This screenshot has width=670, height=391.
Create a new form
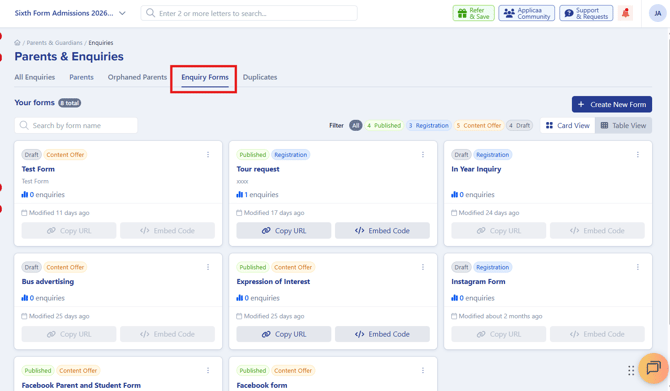[611, 104]
